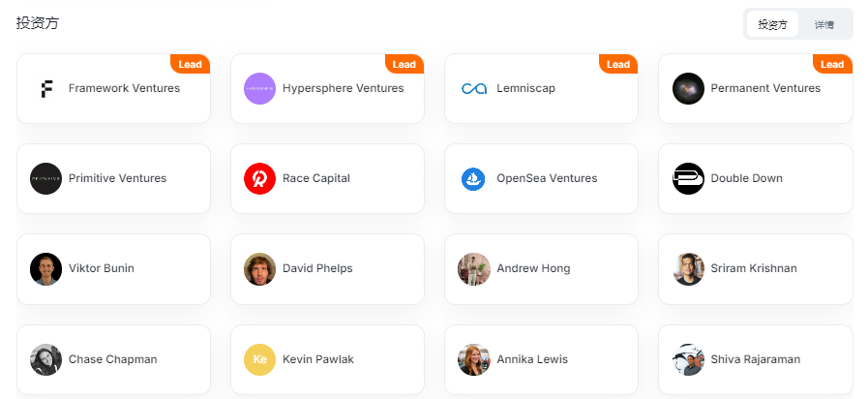Viewport: 868px width, 399px height.
Task: Select Chase Chapman's profile photo
Action: coord(46,359)
